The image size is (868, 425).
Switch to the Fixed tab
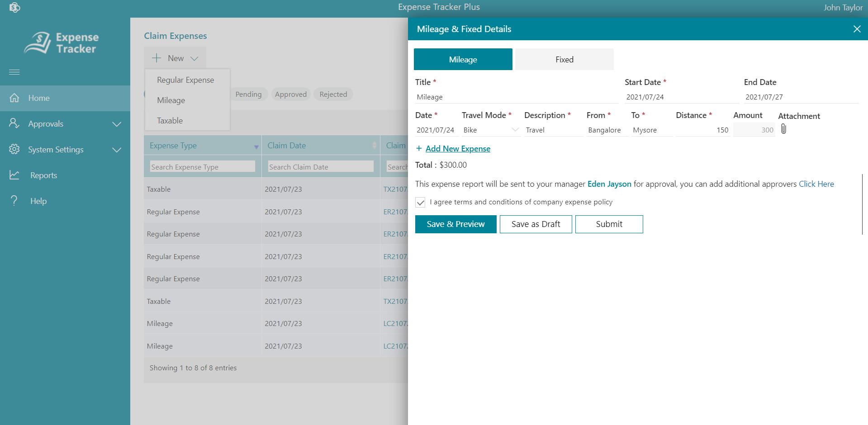pos(564,59)
